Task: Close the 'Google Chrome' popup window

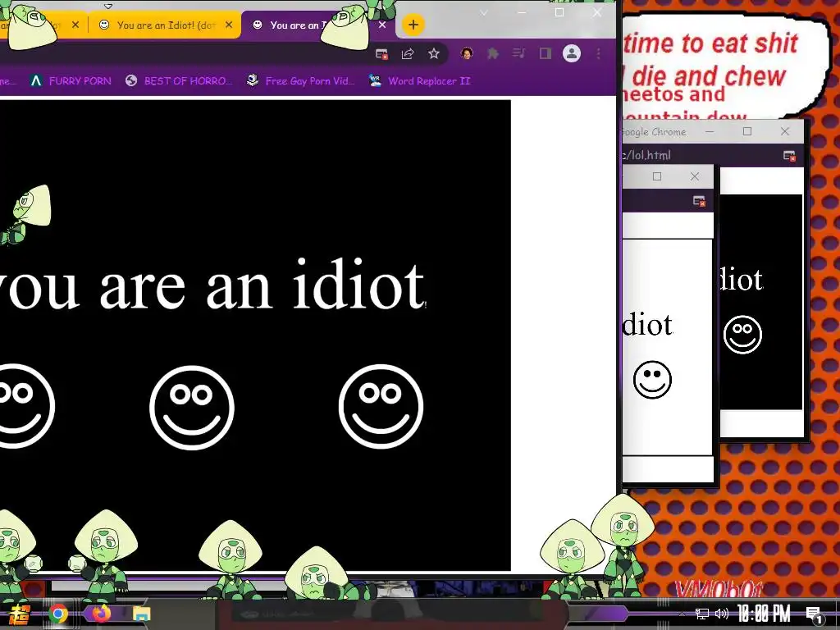Action: tap(785, 131)
